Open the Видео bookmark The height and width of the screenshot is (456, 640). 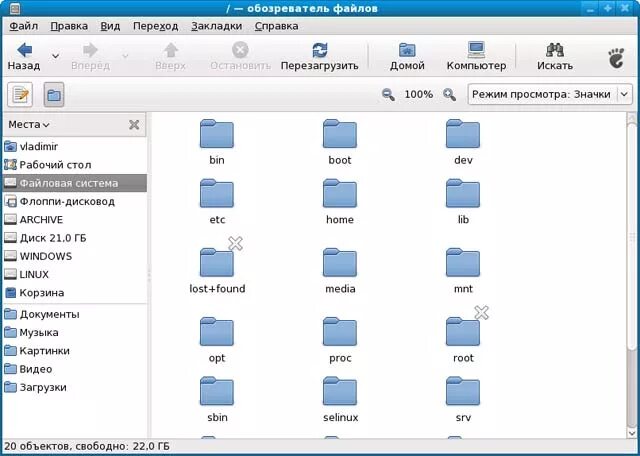click(74, 369)
